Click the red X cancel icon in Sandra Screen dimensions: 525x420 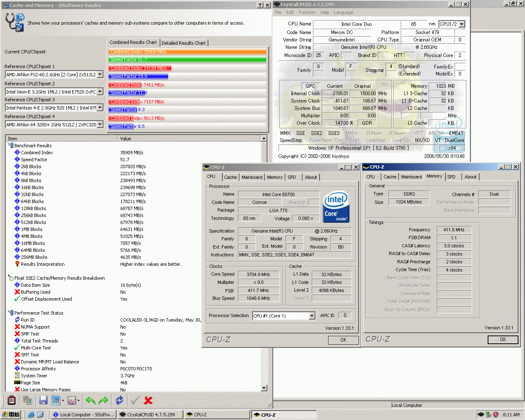click(148, 400)
